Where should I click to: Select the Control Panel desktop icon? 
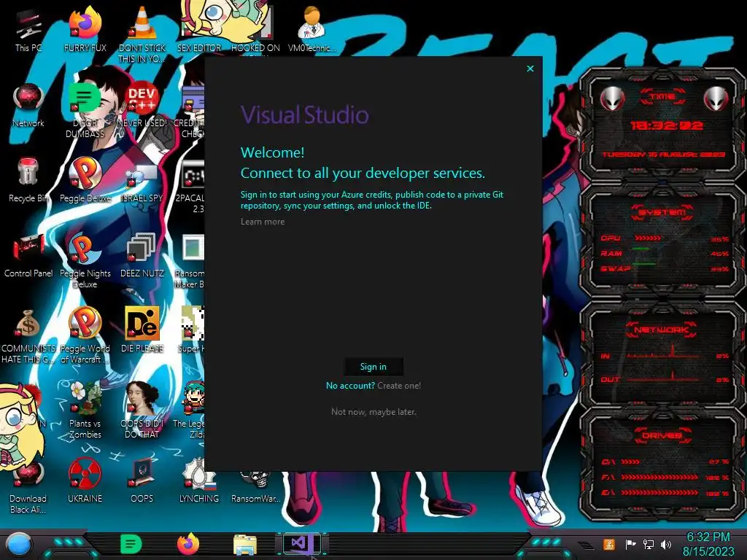click(28, 256)
